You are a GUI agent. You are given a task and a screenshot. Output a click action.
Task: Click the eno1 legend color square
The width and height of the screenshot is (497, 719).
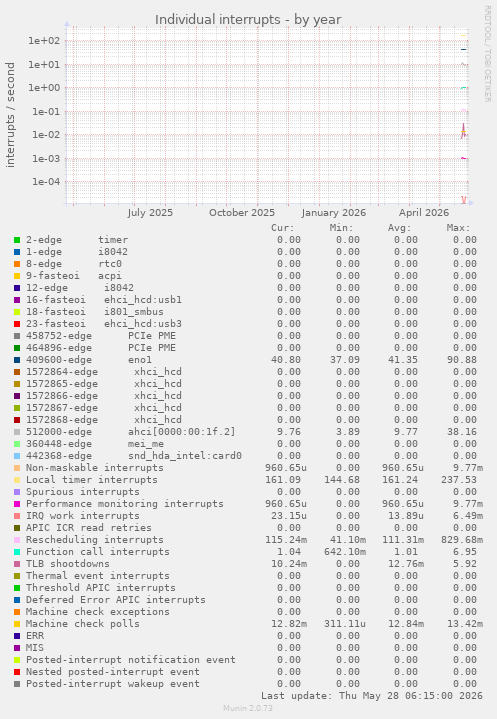coord(17,360)
